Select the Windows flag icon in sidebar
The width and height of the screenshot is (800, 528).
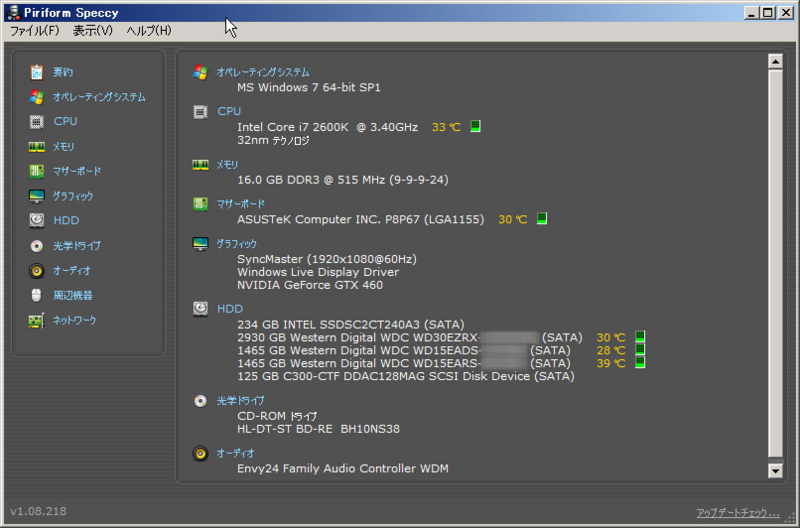[x=36, y=97]
